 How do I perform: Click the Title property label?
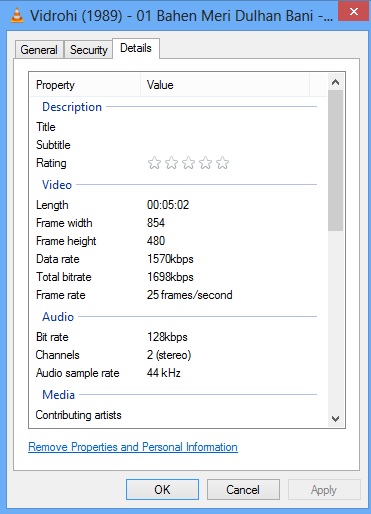coord(46,127)
